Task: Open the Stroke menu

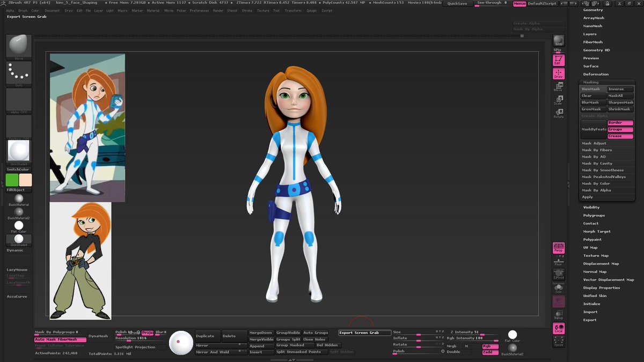Action: coord(247,10)
